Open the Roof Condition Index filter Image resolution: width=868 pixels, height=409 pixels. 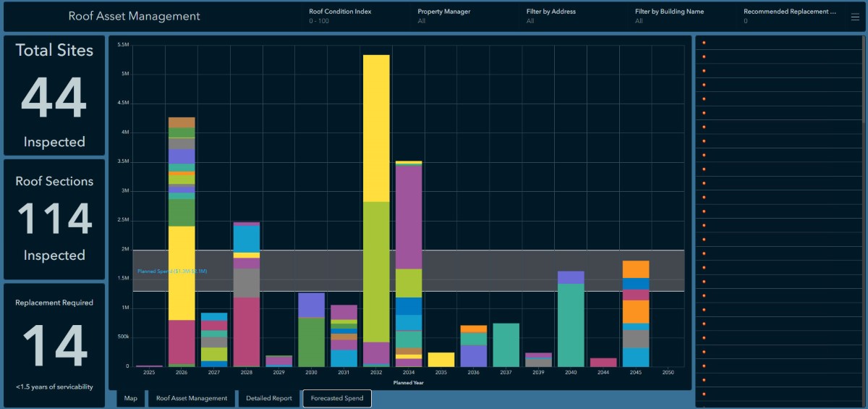(355, 16)
